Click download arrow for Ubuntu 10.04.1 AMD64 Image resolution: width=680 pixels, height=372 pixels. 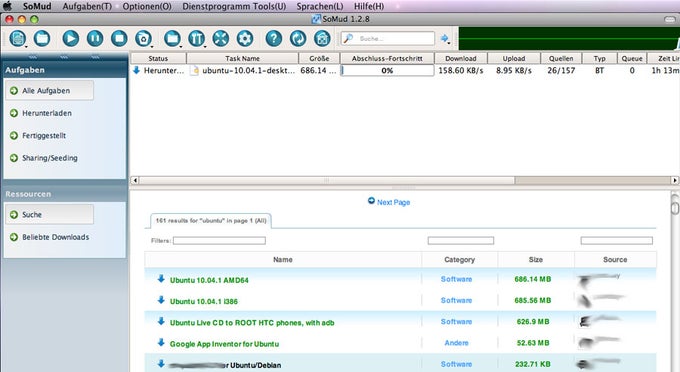[x=161, y=279]
